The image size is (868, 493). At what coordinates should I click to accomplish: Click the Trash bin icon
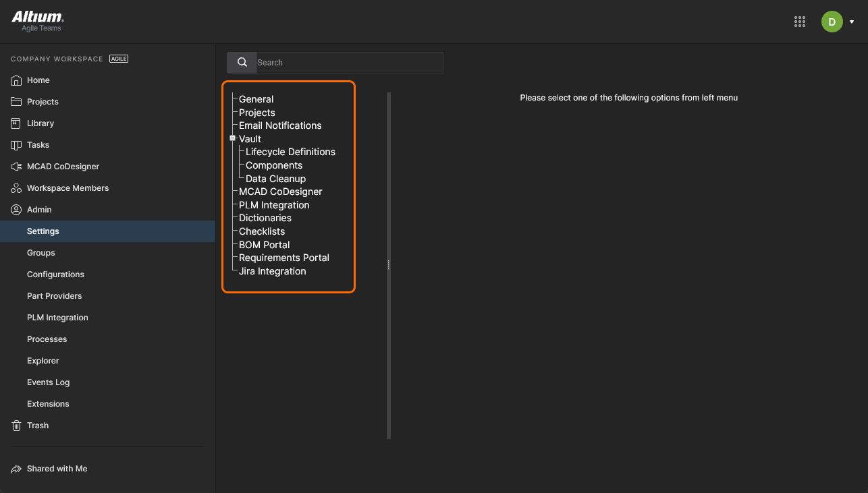(x=16, y=426)
